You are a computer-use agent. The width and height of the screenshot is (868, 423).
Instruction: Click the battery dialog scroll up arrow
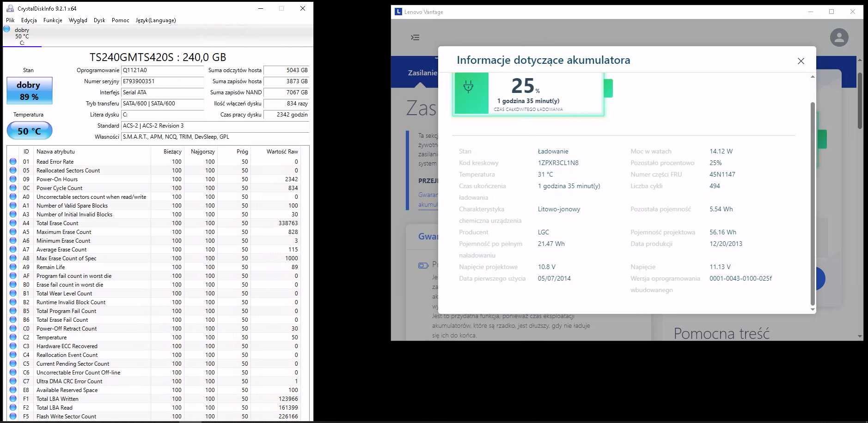click(813, 77)
